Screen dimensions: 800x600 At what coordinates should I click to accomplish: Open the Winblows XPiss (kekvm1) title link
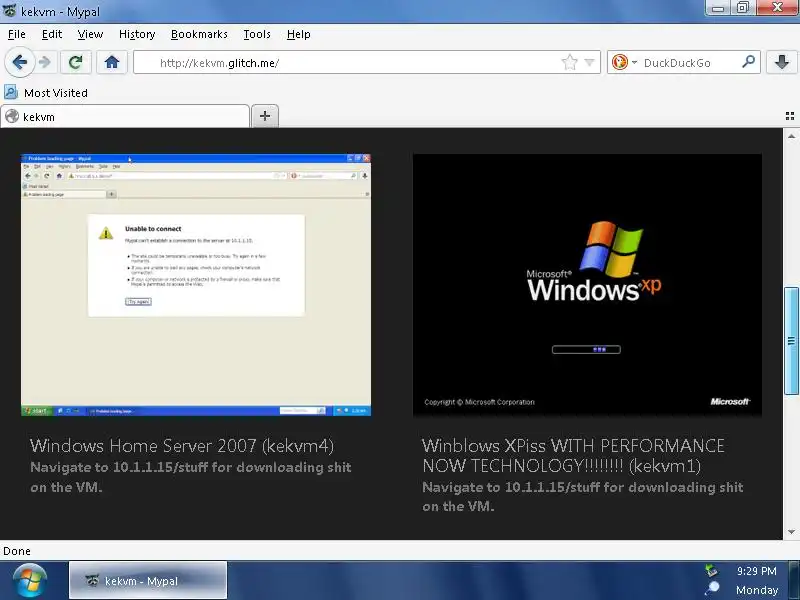point(573,456)
